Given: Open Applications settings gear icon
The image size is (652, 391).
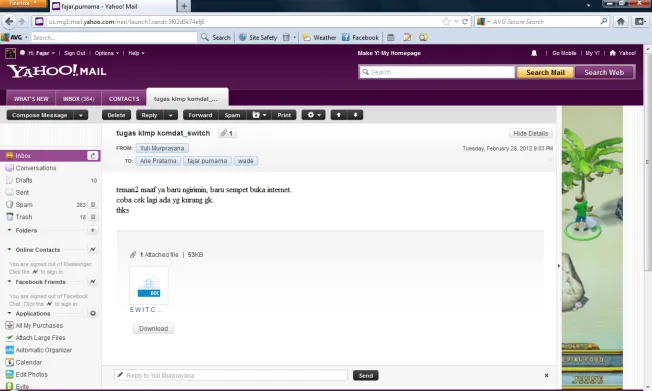Looking at the screenshot, I should point(93,313).
